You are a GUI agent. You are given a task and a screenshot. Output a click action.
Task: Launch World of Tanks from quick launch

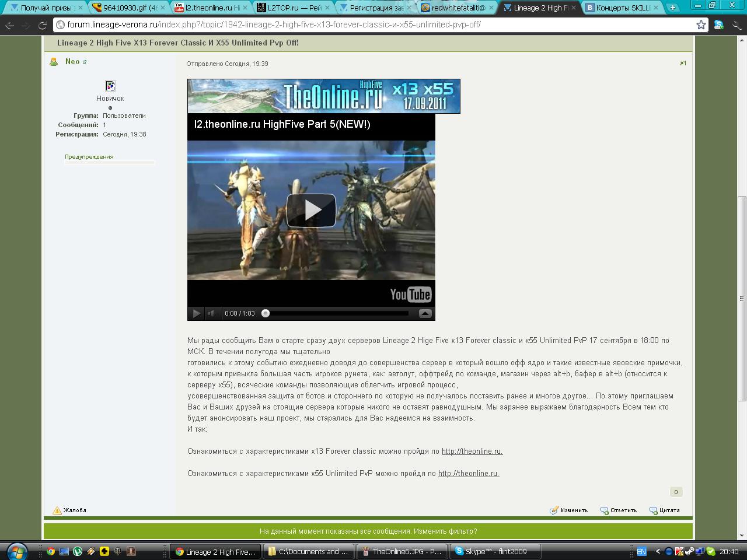[x=118, y=551]
